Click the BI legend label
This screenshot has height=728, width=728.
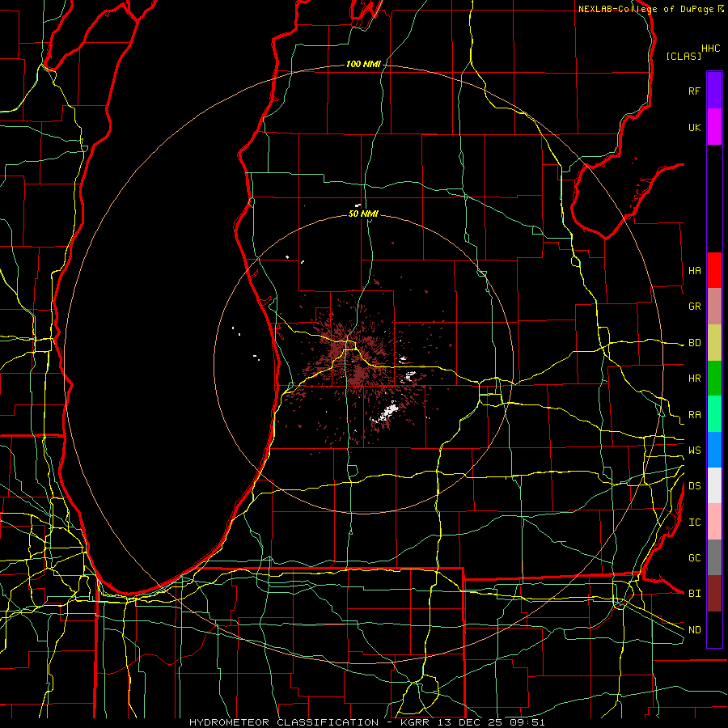[x=694, y=594]
